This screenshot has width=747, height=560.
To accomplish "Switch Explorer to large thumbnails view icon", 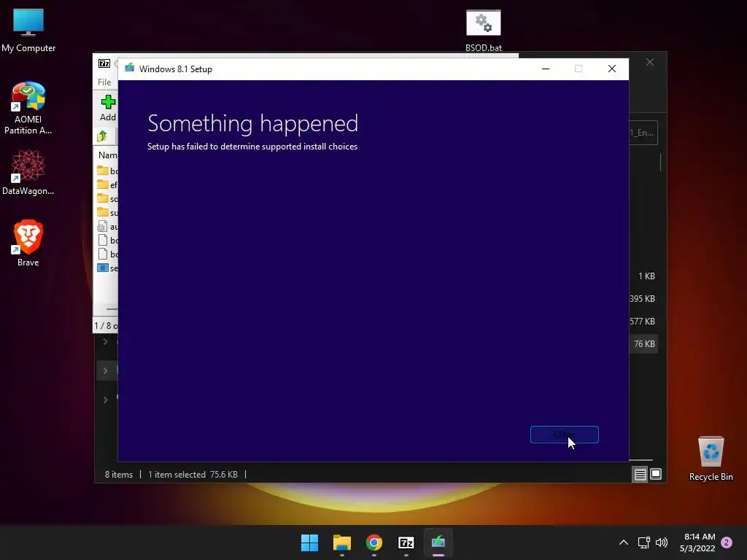I will coord(656,474).
